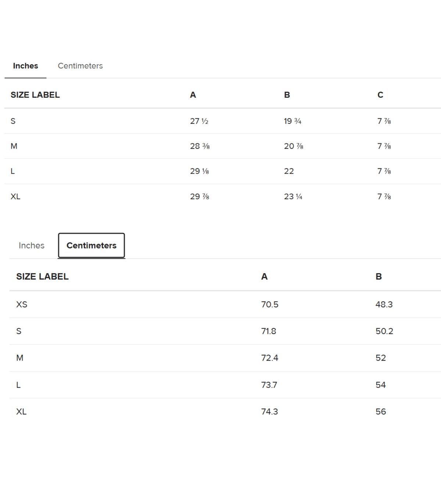The width and height of the screenshot is (441, 504).
Task: Click value 72.4 in the M row
Action: [270, 358]
